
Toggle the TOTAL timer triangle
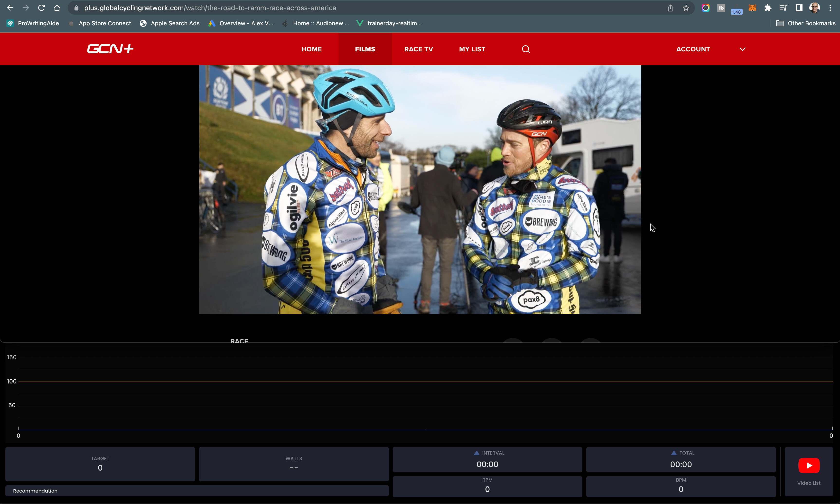coord(674,453)
